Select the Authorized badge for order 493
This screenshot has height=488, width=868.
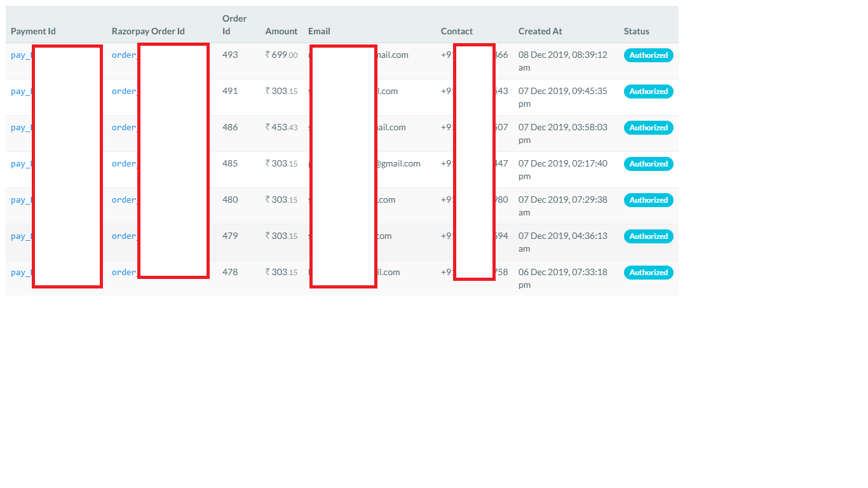648,55
